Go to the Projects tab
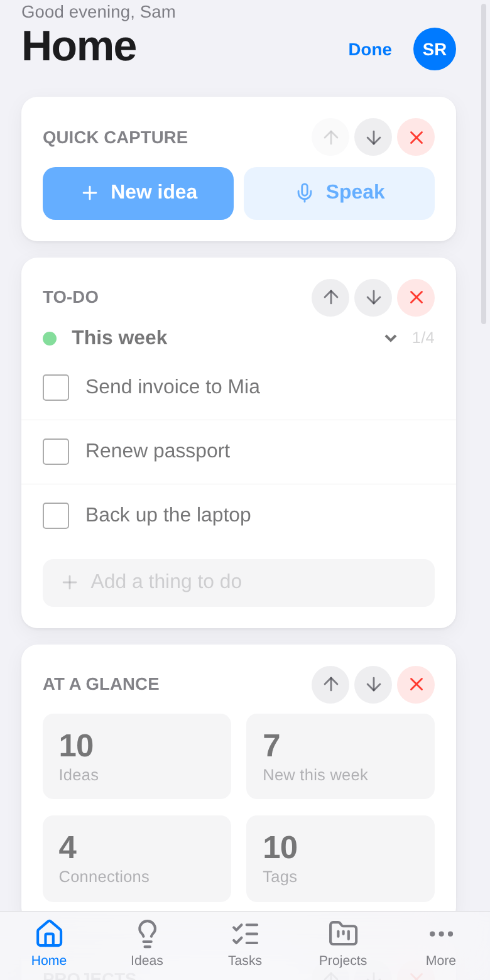Screen dimensions: 490x980 [x=343, y=944]
